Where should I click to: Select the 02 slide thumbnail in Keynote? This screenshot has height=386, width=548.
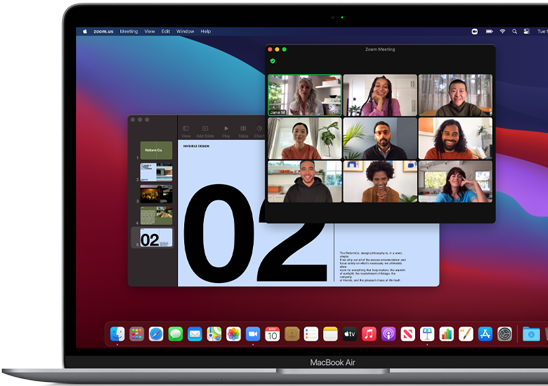tap(156, 238)
